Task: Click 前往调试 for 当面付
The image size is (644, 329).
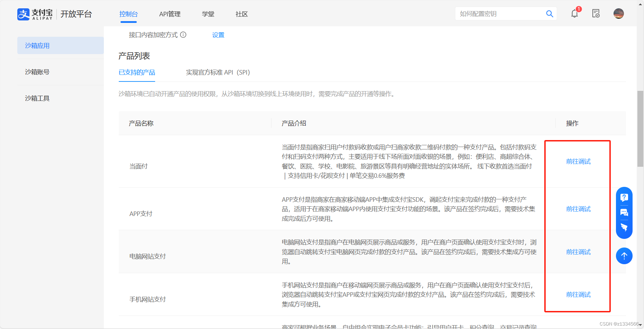Action: [578, 162]
